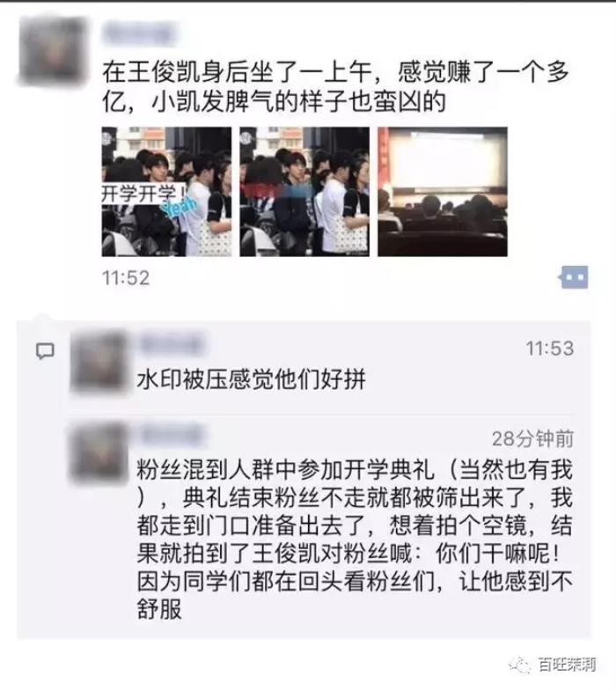Click the watermark account name at the bottom right
Image resolution: width=616 pixels, height=691 pixels.
[x=567, y=665]
